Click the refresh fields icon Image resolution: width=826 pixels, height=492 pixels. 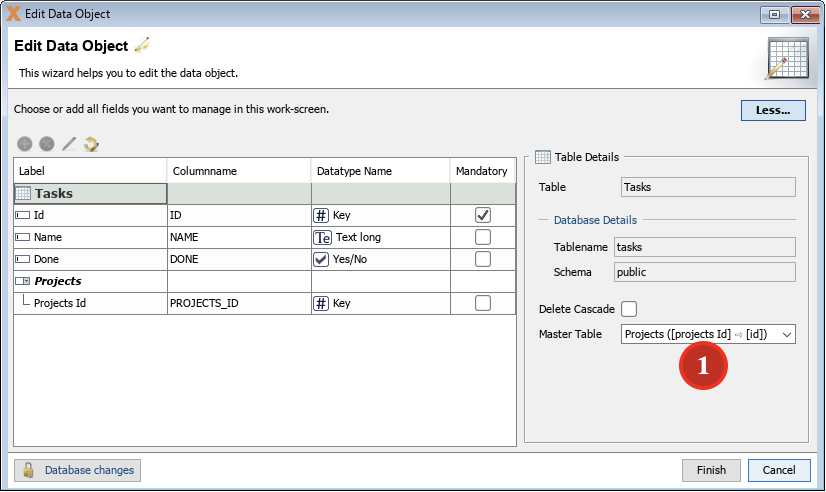coord(91,144)
